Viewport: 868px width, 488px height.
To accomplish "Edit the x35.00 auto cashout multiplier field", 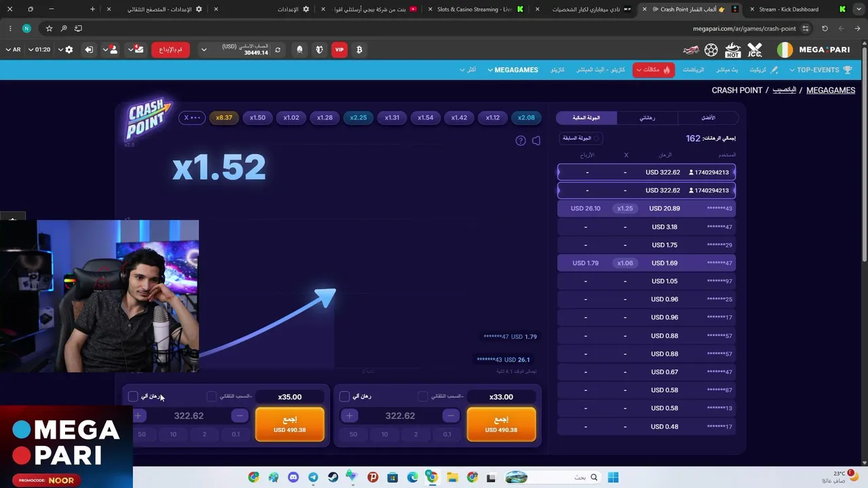I will (x=290, y=396).
